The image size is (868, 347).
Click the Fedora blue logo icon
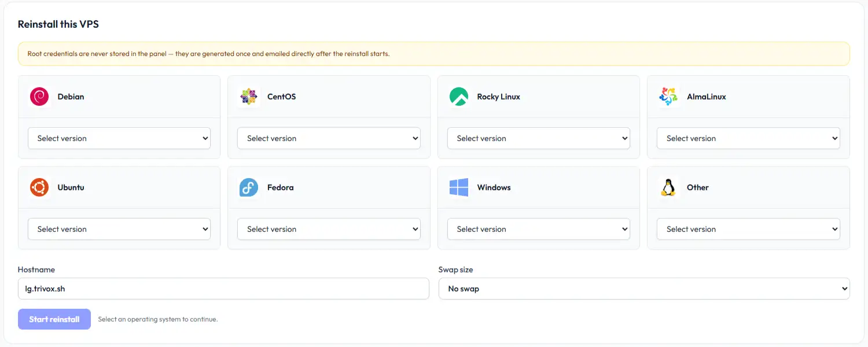[x=249, y=187]
